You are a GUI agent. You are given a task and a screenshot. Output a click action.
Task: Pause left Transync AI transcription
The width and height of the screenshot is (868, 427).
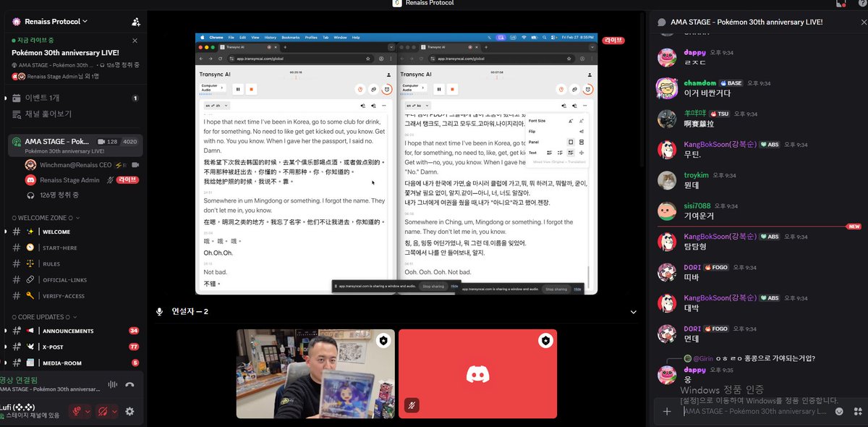point(238,90)
